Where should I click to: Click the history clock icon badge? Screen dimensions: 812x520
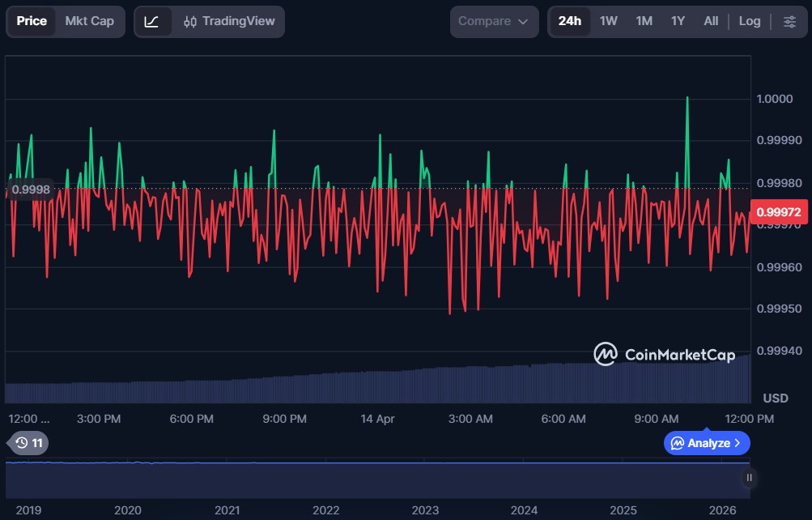[28, 443]
